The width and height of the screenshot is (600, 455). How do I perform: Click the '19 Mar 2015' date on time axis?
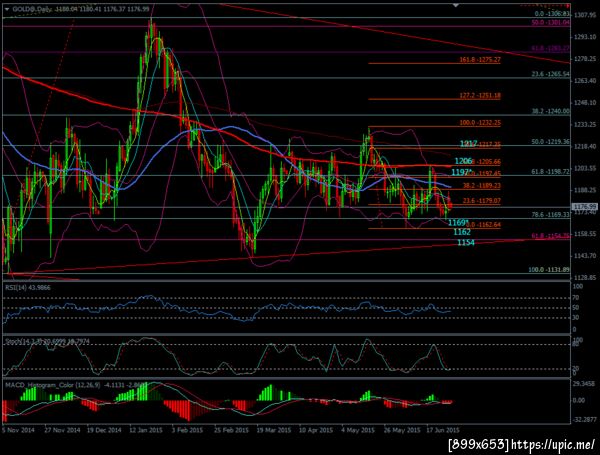click(274, 430)
